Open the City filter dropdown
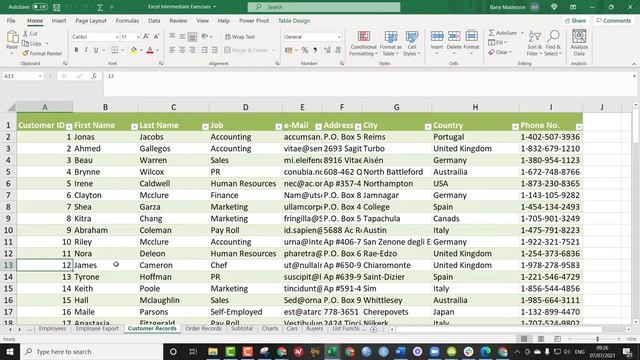The height and width of the screenshot is (360, 640). tap(427, 127)
